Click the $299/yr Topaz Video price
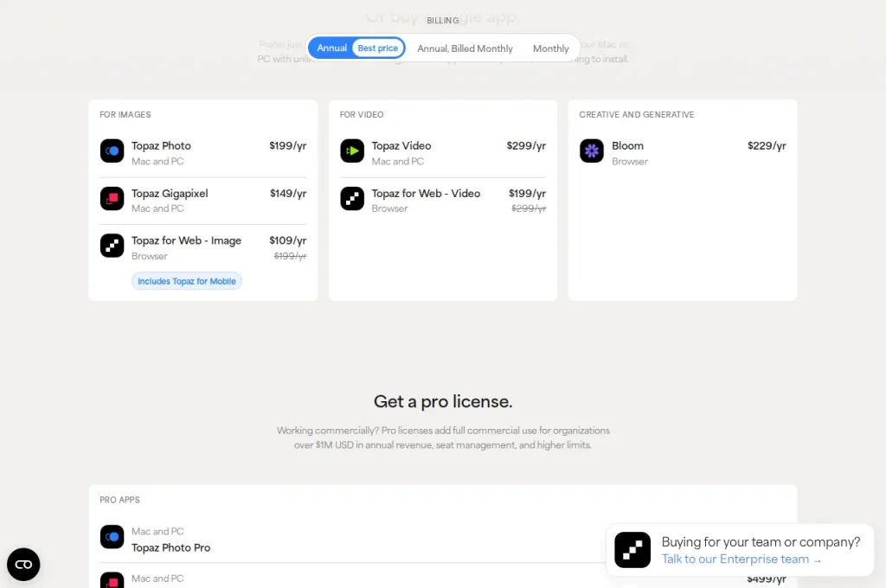 [526, 146]
